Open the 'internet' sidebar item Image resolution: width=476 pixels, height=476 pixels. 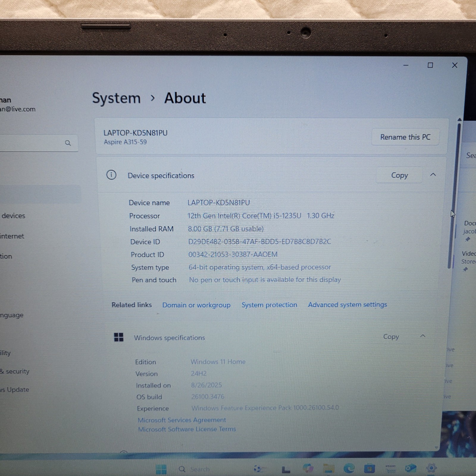click(x=12, y=236)
